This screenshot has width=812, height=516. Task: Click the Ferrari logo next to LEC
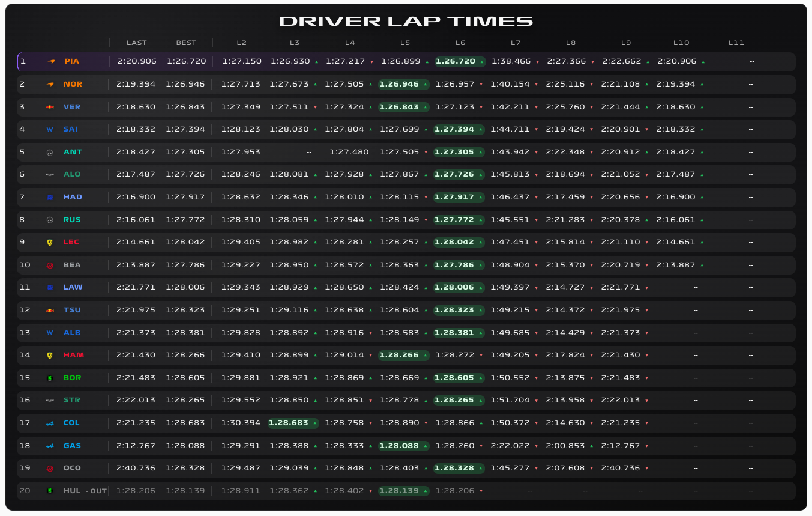coord(50,243)
